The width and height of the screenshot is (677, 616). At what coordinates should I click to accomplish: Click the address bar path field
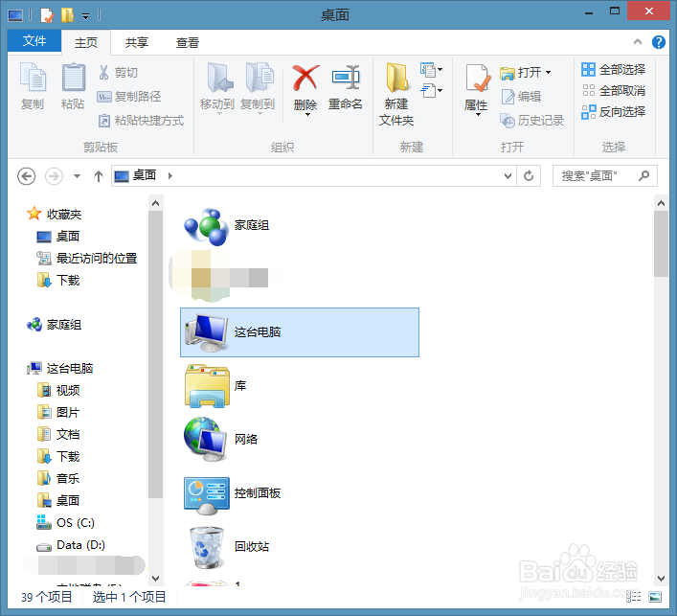coord(313,176)
